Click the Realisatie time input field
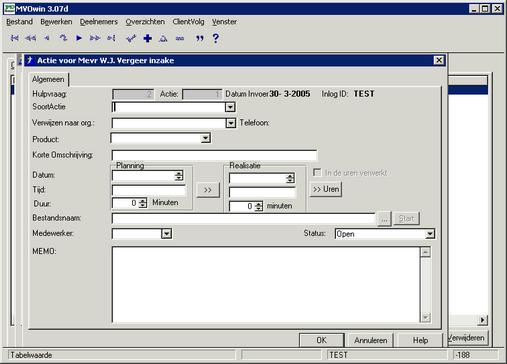This screenshot has height=364, width=507. [262, 193]
